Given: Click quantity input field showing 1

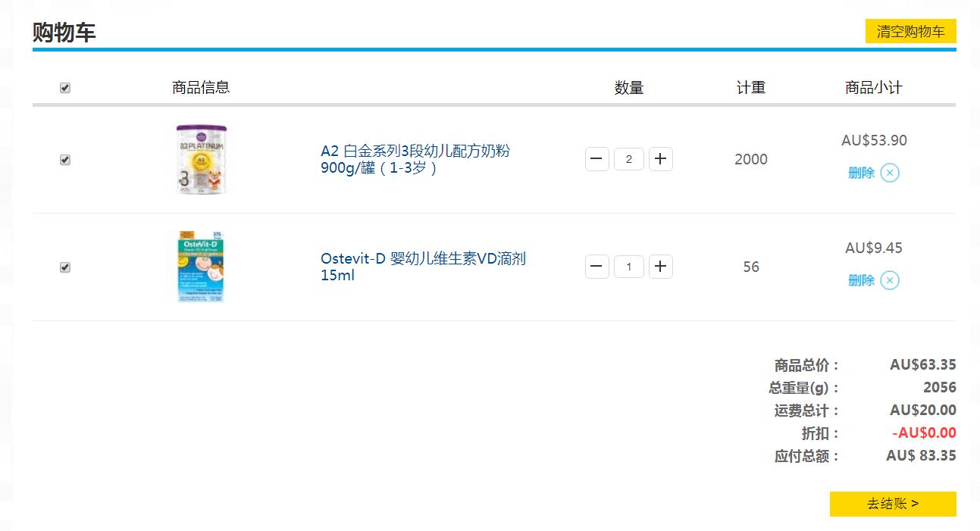Looking at the screenshot, I should coord(628,267).
